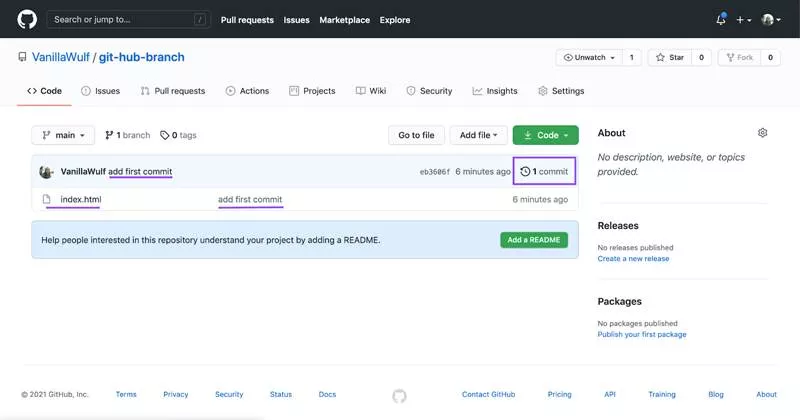Open the notifications bell
Screen dimensions: 800x420
720,20
